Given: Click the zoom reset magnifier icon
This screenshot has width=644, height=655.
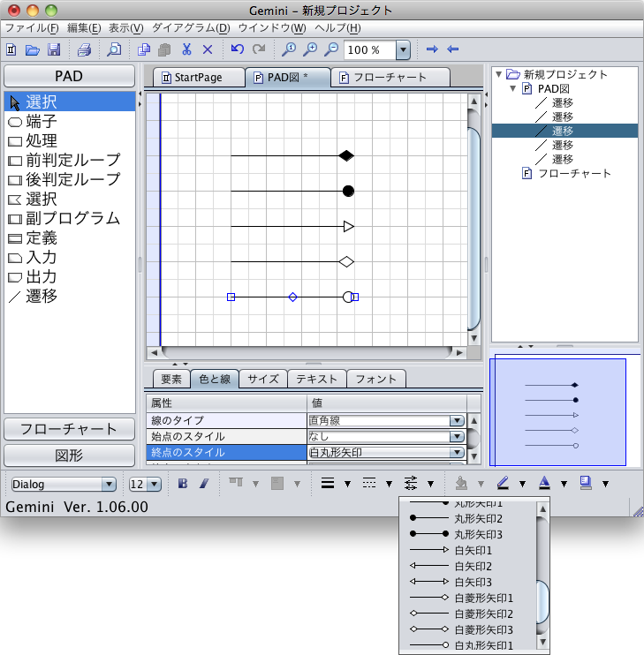Looking at the screenshot, I should pos(288,49).
